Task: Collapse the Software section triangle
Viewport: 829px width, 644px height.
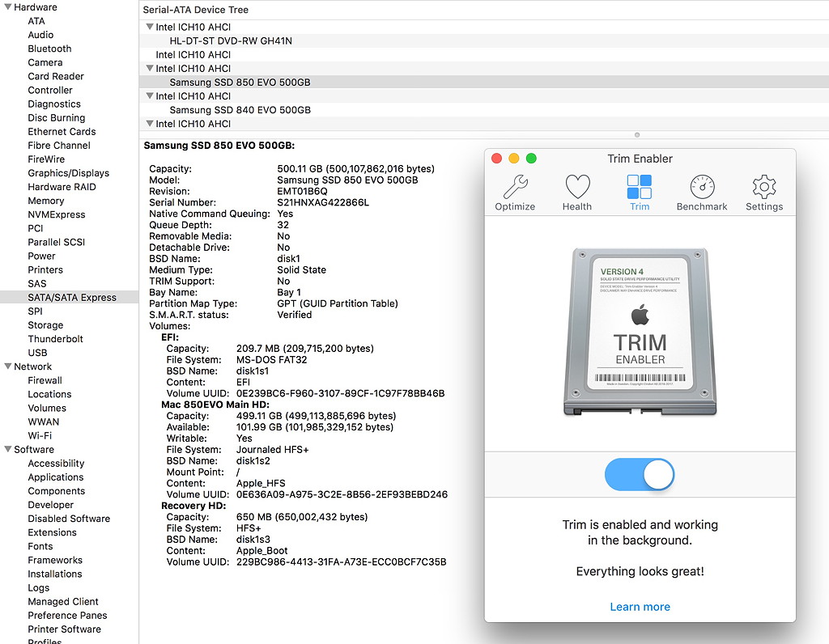Action: click(x=8, y=449)
